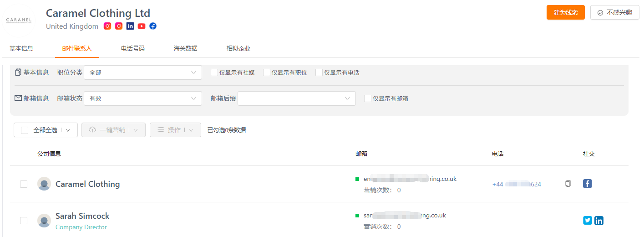The height and width of the screenshot is (237, 644).
Task: Click the 电话 column header
Action: point(498,154)
